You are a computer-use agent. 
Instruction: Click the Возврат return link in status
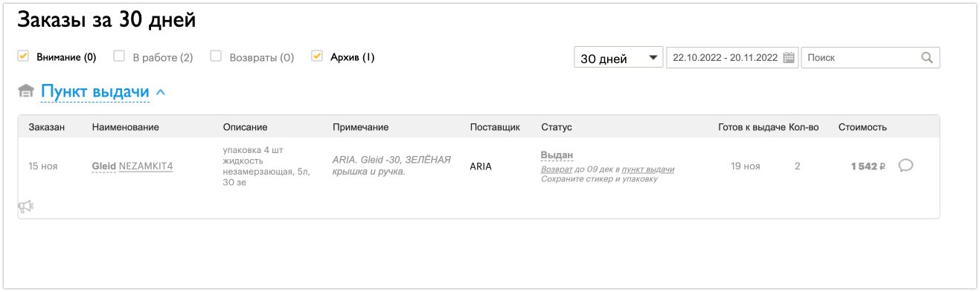[x=557, y=169]
